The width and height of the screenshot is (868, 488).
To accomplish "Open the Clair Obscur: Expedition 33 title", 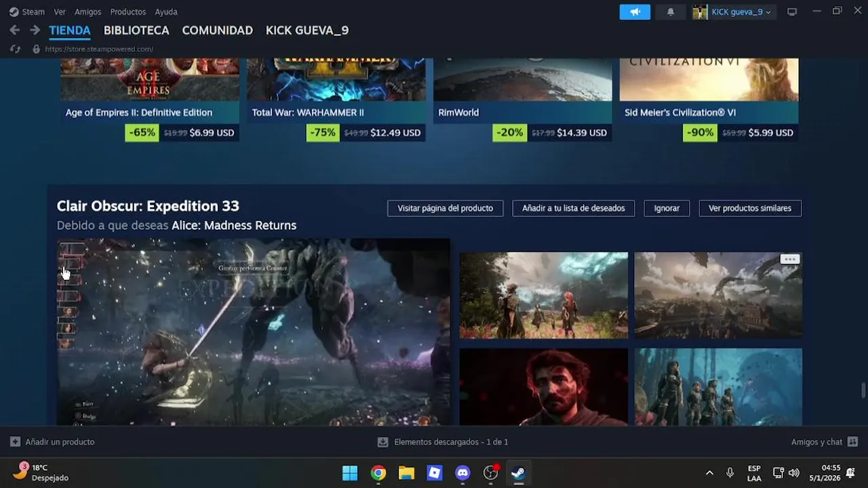I will (x=148, y=206).
